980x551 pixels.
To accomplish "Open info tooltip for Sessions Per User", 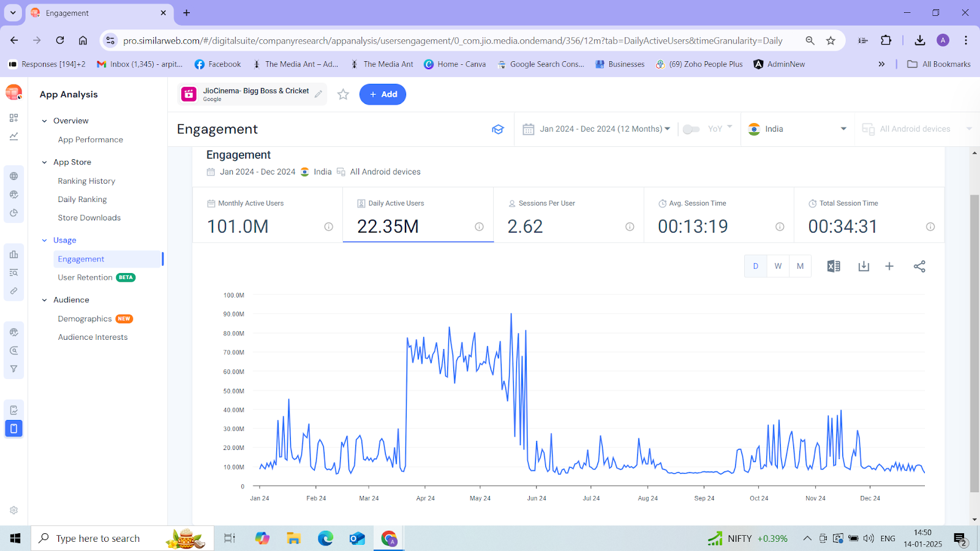I will (630, 227).
